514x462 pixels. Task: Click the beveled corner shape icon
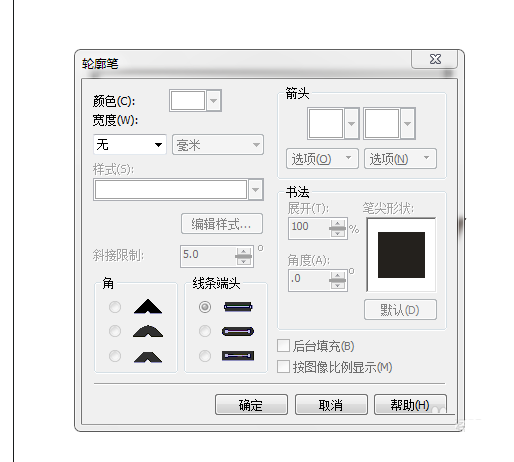(x=148, y=357)
